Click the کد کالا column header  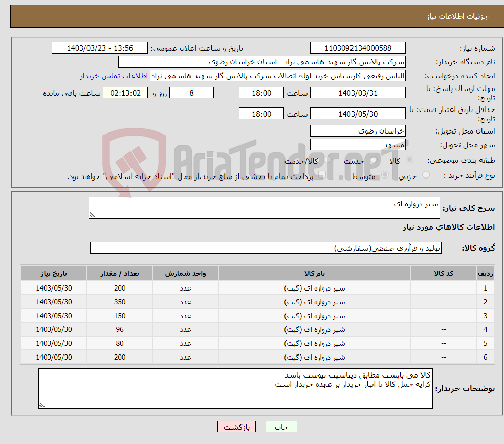[444, 273]
